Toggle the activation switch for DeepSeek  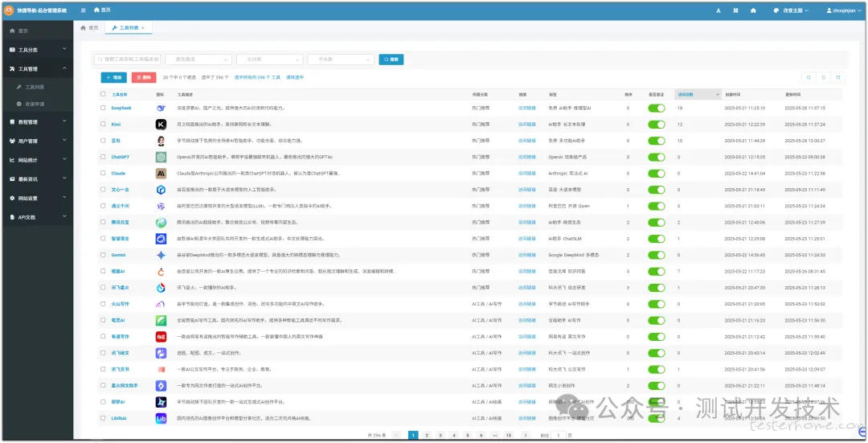coord(657,108)
